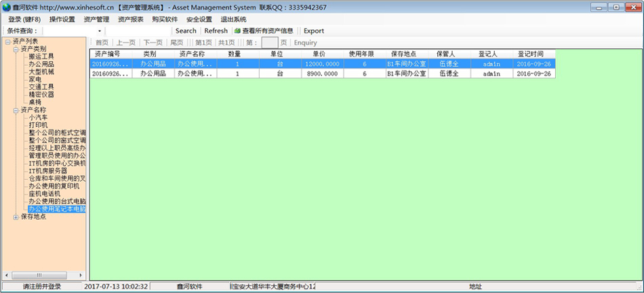Click the Export button
644x293 pixels.
(313, 31)
